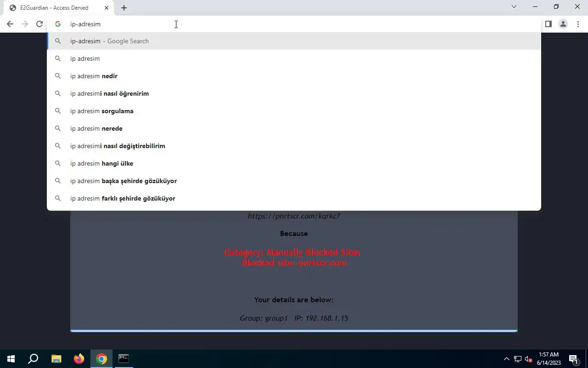Click search icon beside 'ip adresim sorgulama'

point(58,111)
